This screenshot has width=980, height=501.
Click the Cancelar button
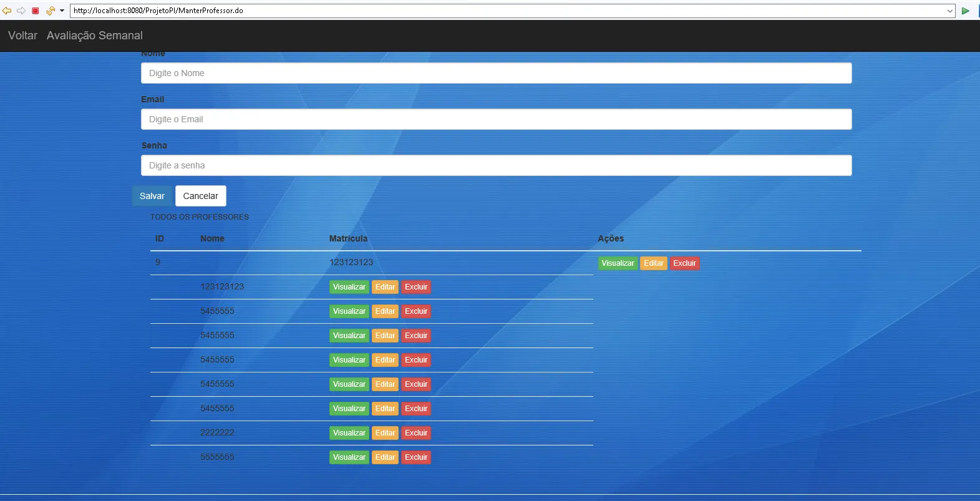coord(200,196)
